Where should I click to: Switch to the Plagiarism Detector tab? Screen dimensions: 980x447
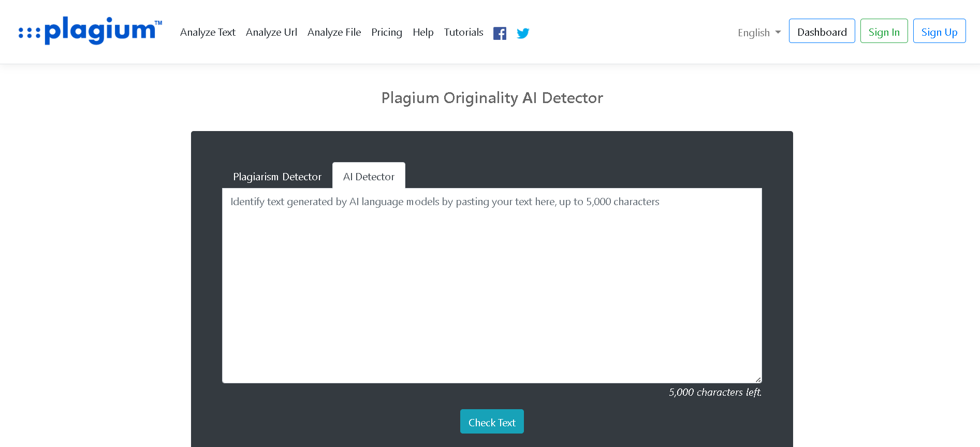coord(277,176)
